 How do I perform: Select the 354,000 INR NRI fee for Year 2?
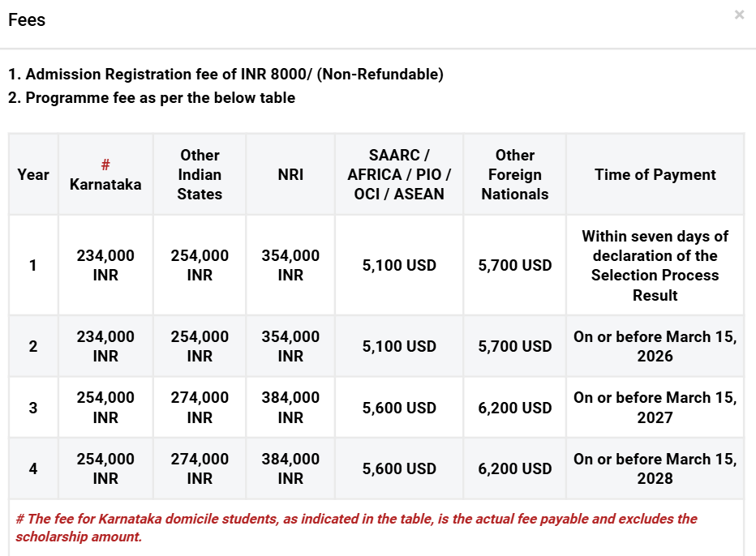coord(290,345)
